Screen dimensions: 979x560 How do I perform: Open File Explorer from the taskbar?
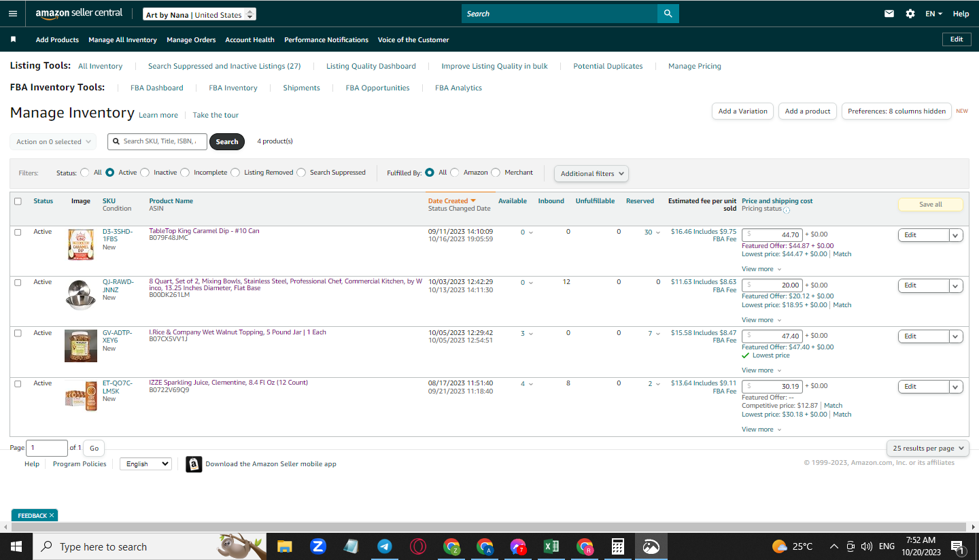tap(284, 546)
